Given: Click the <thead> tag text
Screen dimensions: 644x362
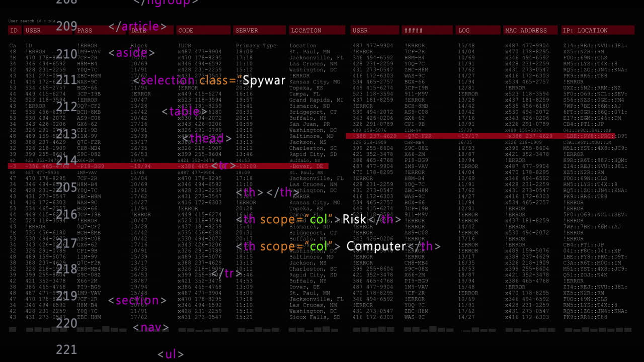Looking at the screenshot, I should point(207,138).
